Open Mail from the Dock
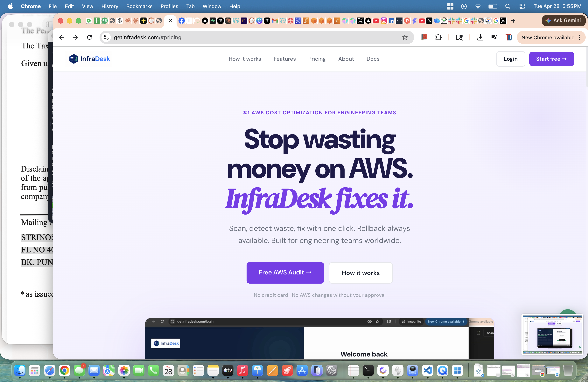Screen dimensions: 588x382 tap(94, 370)
